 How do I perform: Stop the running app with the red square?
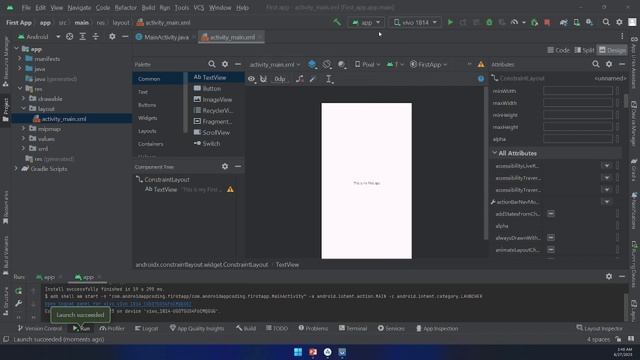547,22
